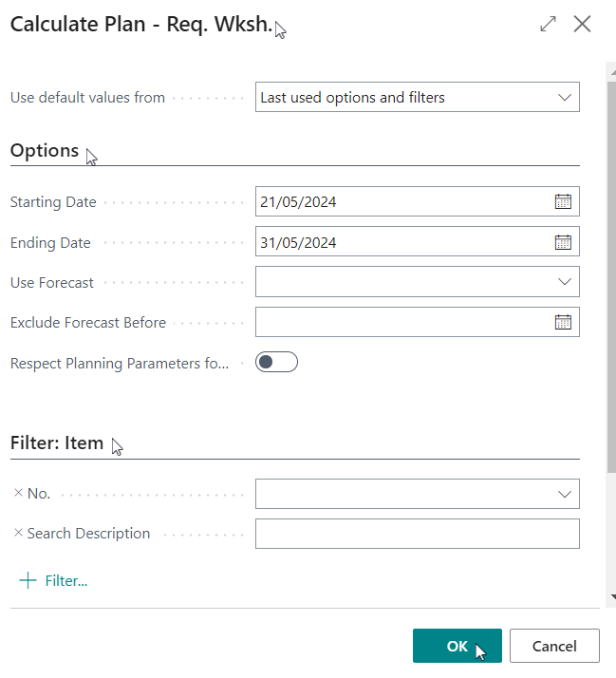Image resolution: width=616 pixels, height=678 pixels.
Task: Toggle Respect Planning Parameters switch
Action: [276, 362]
